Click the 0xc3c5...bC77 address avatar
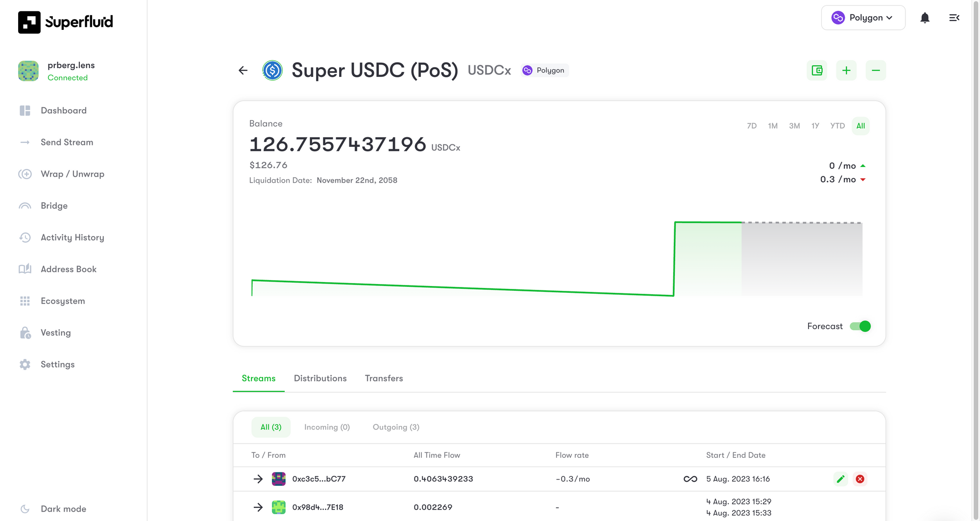980x521 pixels. click(279, 479)
